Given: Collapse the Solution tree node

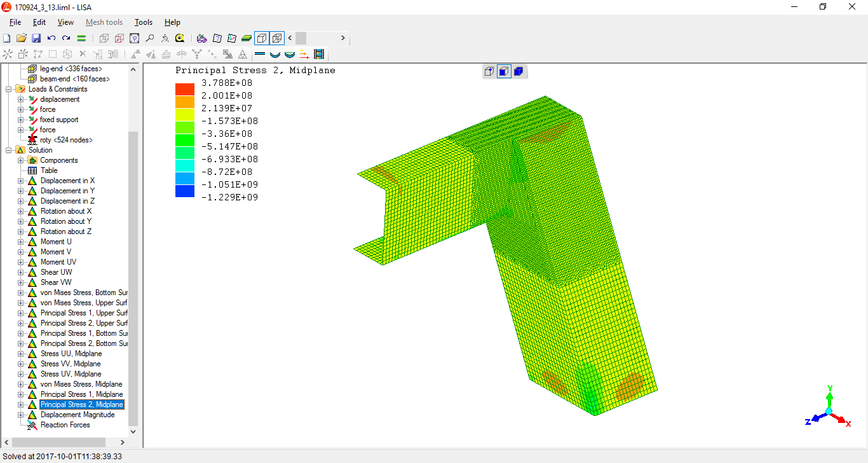Looking at the screenshot, I should (x=9, y=150).
